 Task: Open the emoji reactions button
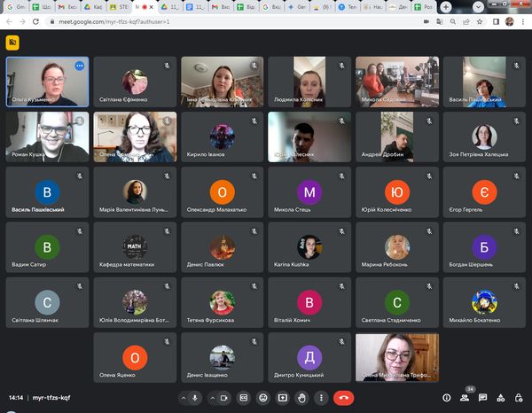point(262,398)
